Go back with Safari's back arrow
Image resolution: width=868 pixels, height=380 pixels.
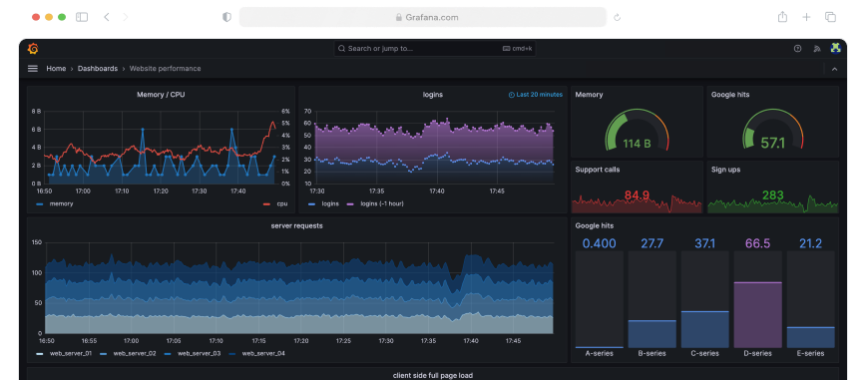coord(107,17)
